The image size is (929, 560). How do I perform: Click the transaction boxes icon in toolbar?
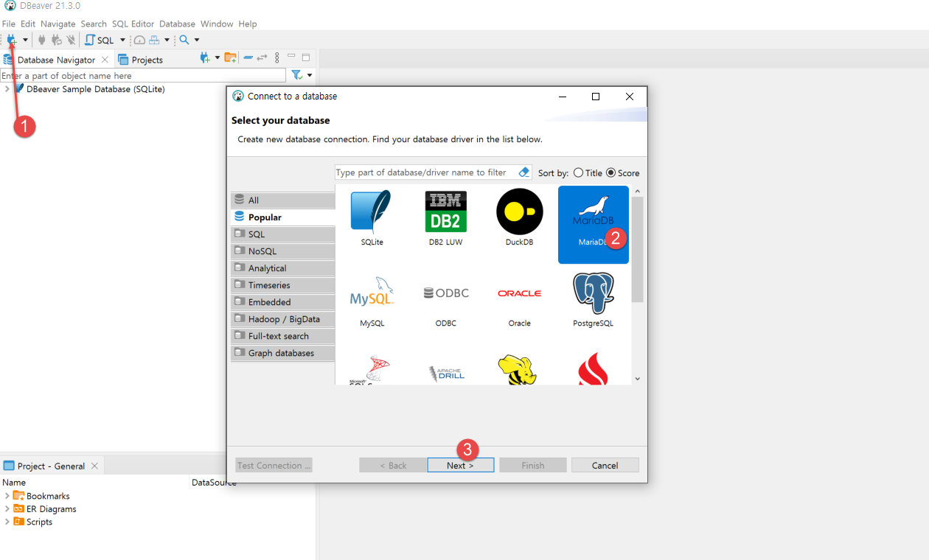pyautogui.click(x=154, y=40)
